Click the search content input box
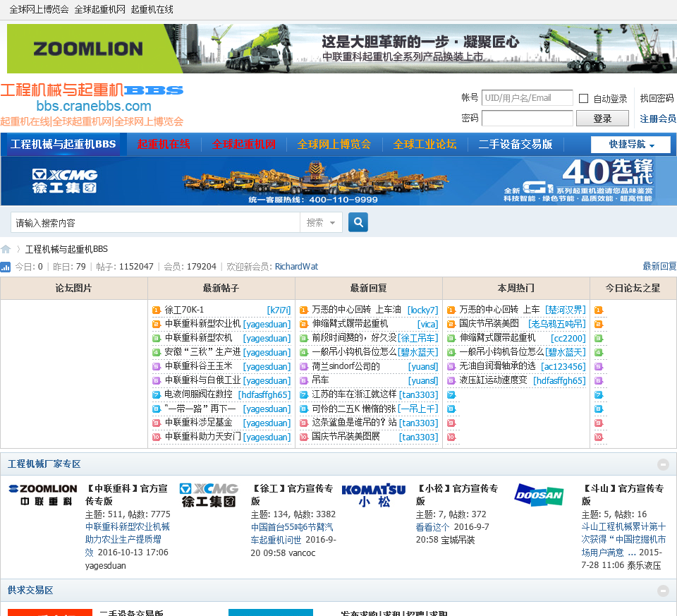Screen dimensions: 677x616 coord(155,222)
